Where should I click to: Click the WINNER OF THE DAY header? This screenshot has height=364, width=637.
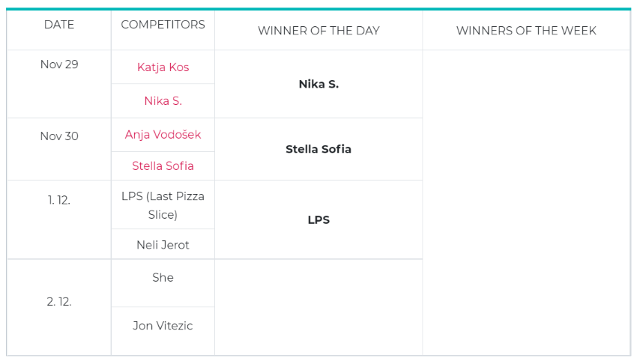pyautogui.click(x=318, y=31)
